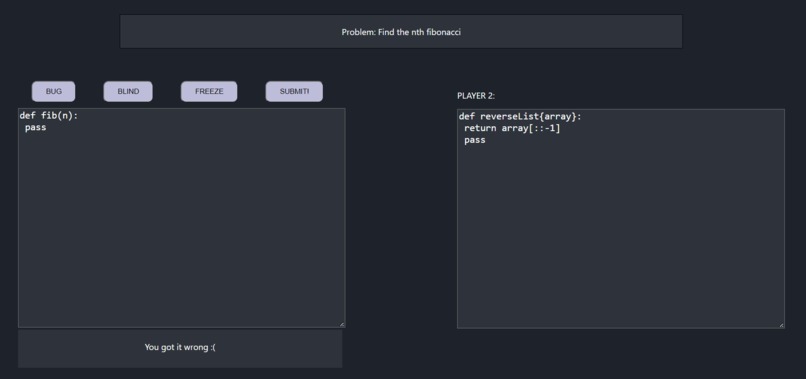Submit code with the SUBMIT! button
This screenshot has height=379, width=806.
[294, 92]
